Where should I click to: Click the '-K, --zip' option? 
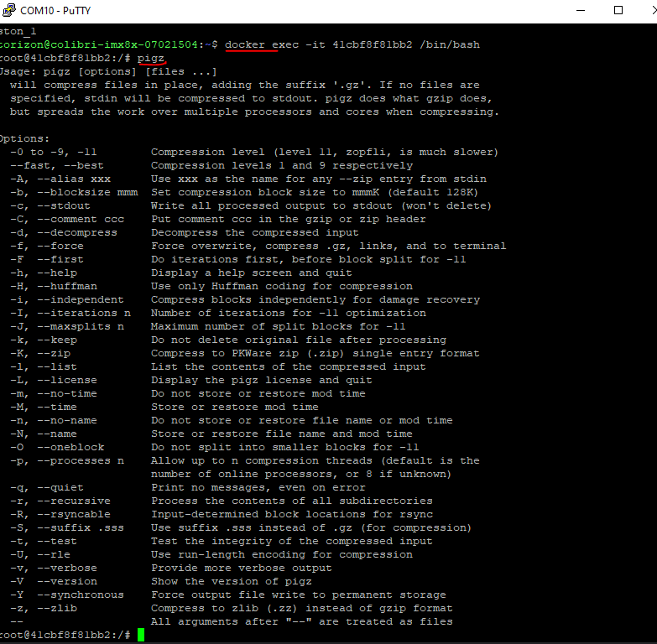click(x=40, y=353)
